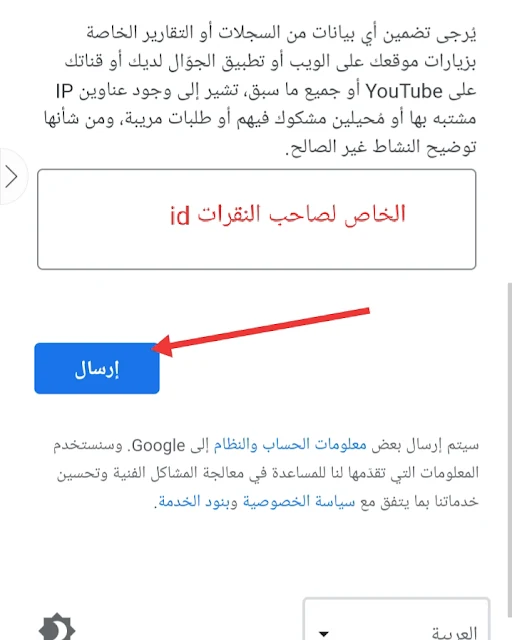Click the blue إرسال submit button
Image resolution: width=512 pixels, height=640 pixels.
[x=97, y=369]
